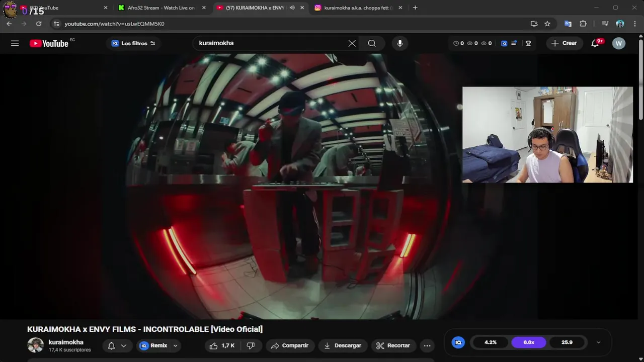The width and height of the screenshot is (644, 362).
Task: Open the translate extension icon
Action: coord(568,24)
